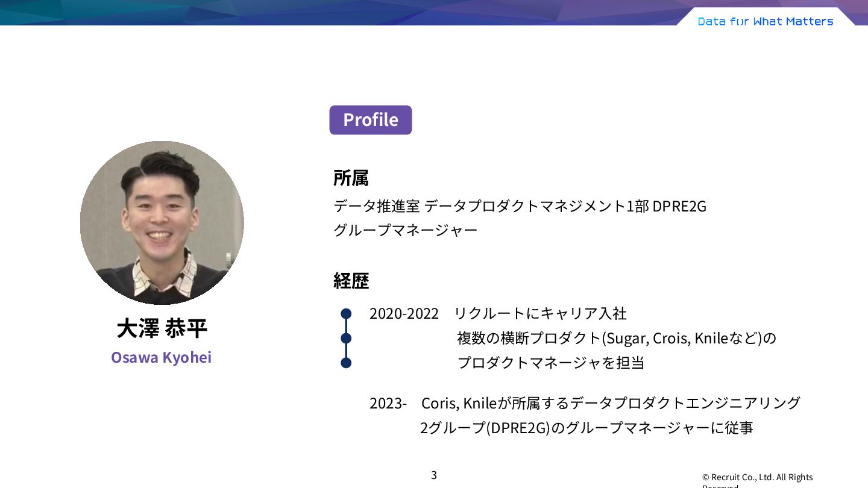Image resolution: width=868 pixels, height=488 pixels.
Task: Click the top timeline dot
Action: coord(346,313)
